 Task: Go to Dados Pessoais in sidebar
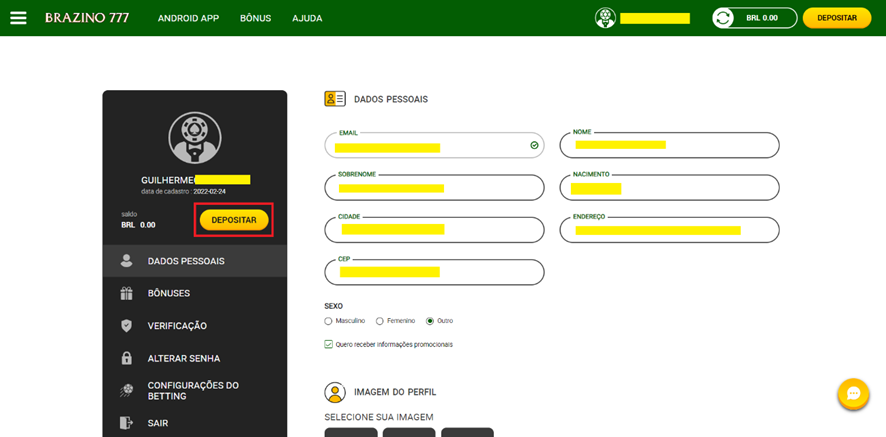[x=195, y=261]
